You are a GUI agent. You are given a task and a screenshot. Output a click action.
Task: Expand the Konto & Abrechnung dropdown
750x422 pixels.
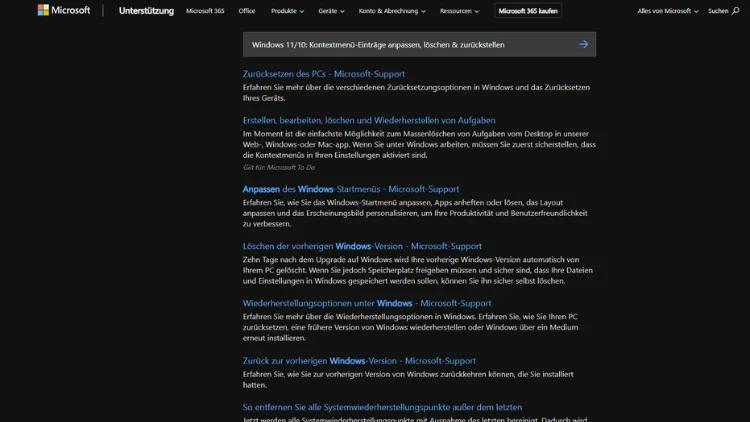[x=392, y=11]
